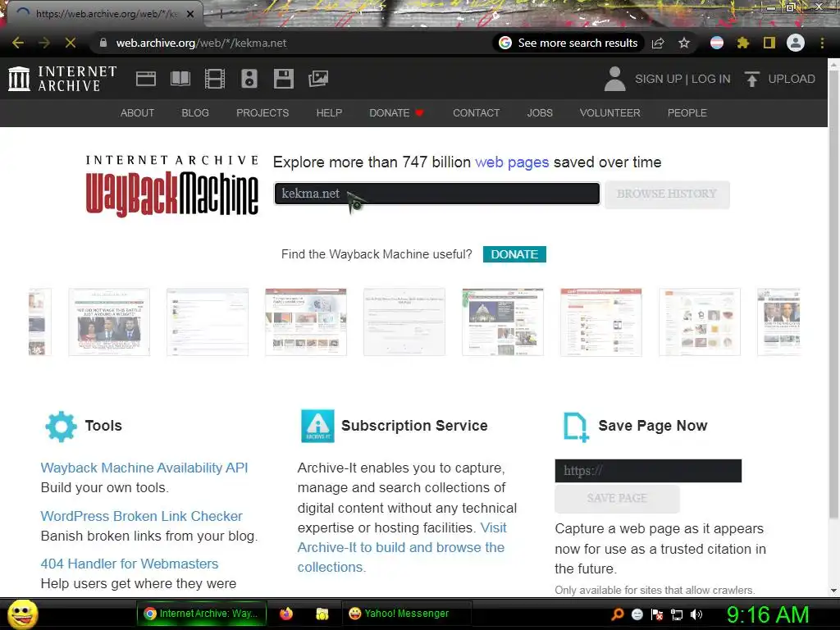Screen dimensions: 840x630
Task: Click the network tray icon
Action: [x=677, y=614]
